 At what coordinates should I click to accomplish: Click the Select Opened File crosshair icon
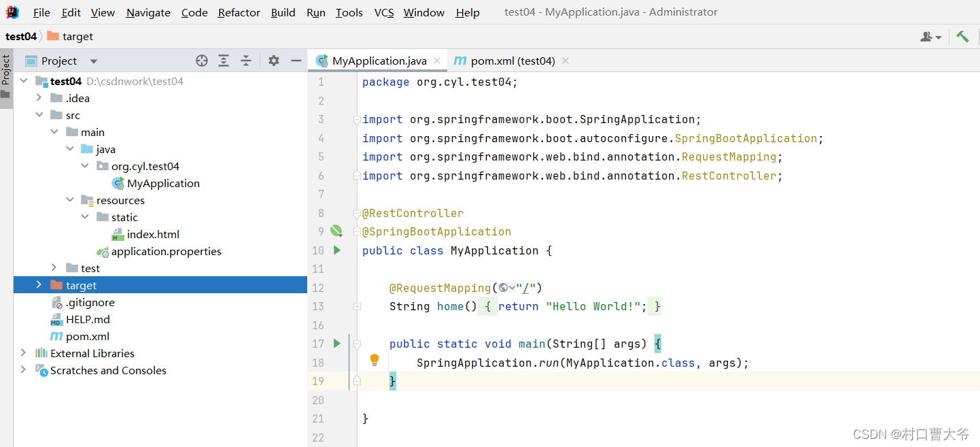pos(201,61)
